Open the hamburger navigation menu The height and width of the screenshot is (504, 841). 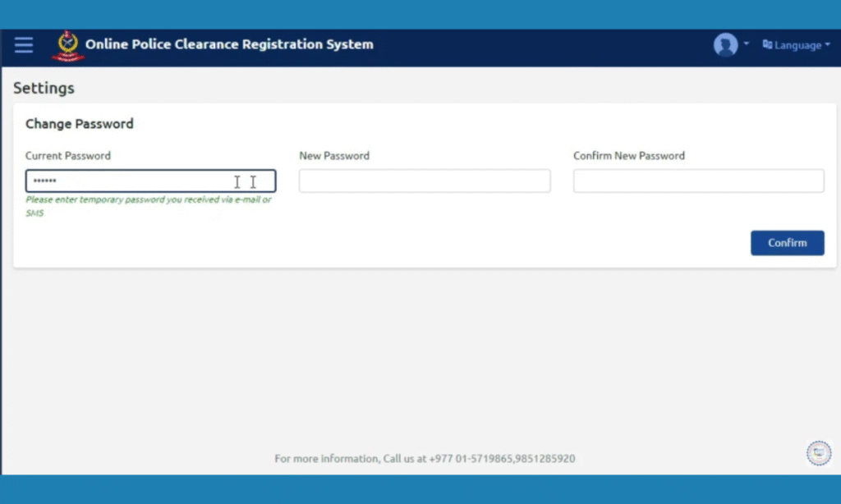(x=23, y=45)
